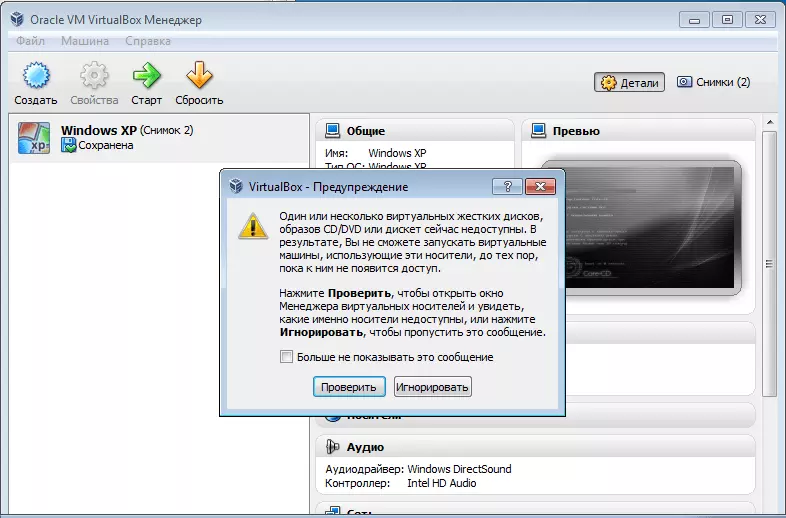Minimize the VirtualBox Менеджер window

click(694, 20)
